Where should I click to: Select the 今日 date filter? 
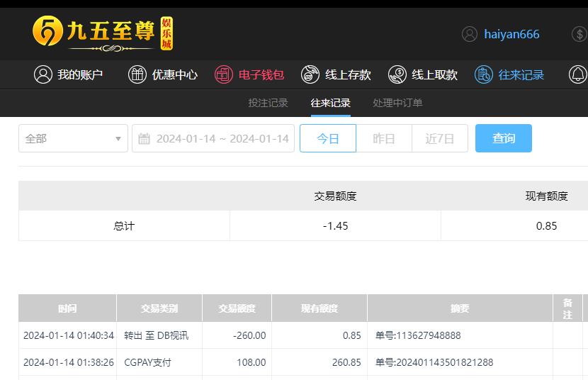(328, 138)
